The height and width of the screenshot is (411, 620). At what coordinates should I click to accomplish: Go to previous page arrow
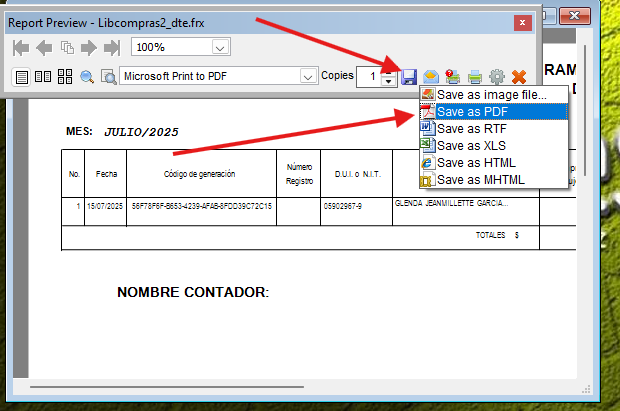(x=44, y=48)
